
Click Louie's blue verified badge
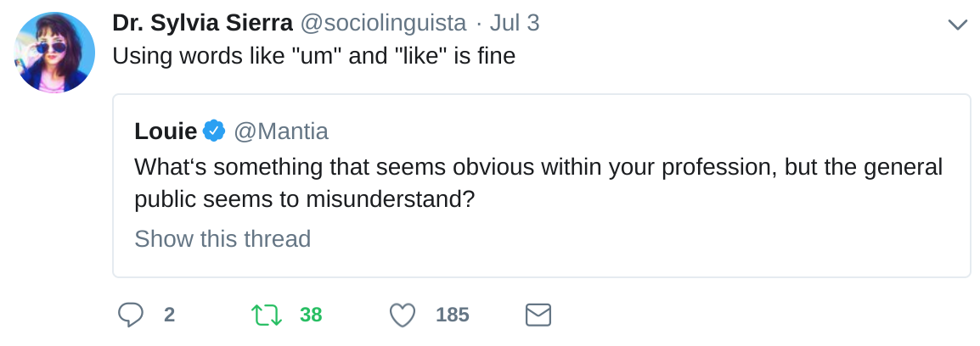point(214,131)
